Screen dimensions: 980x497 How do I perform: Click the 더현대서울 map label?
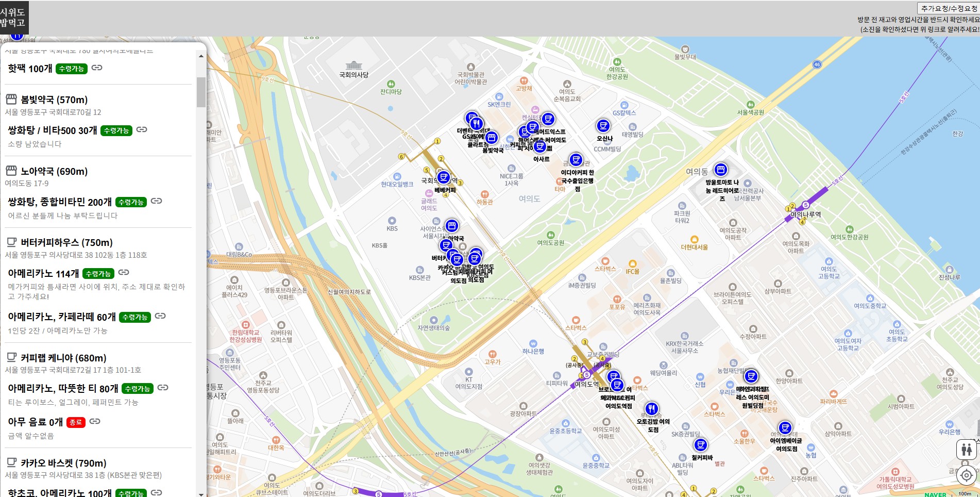pos(694,247)
